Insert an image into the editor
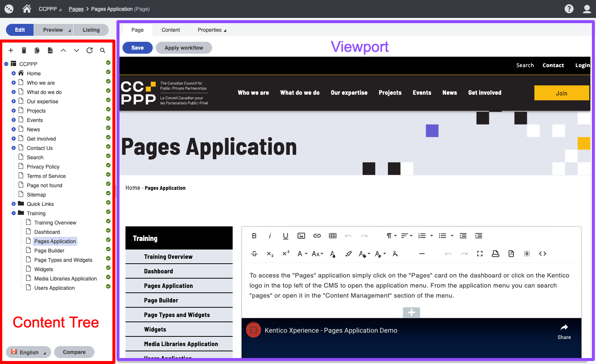 (x=301, y=236)
